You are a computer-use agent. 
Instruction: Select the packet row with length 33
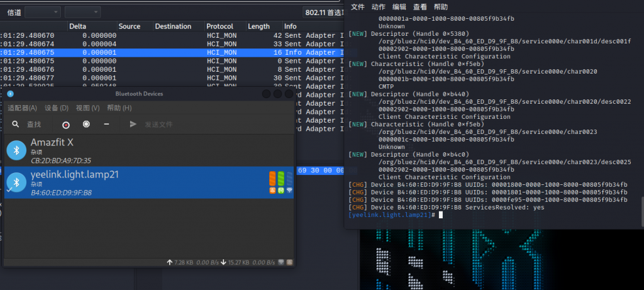click(172, 44)
